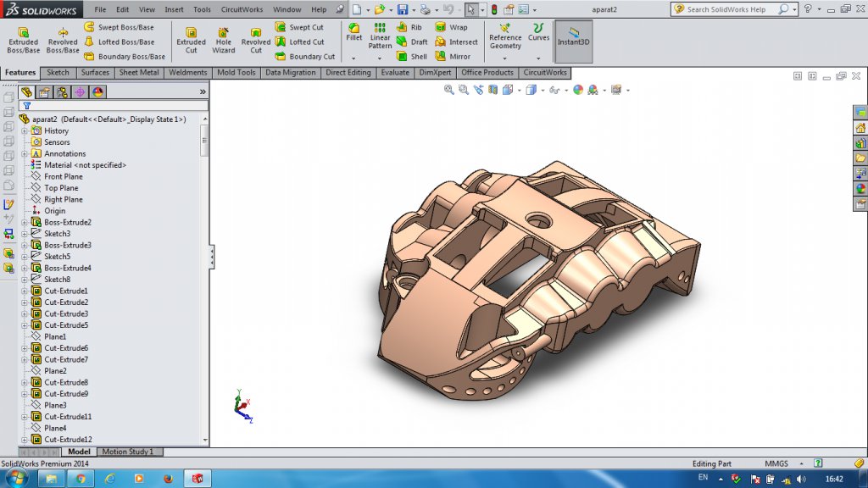Click the Edit Appearance color wheel icon
Viewport: 868px width, 488px height.
(579, 90)
